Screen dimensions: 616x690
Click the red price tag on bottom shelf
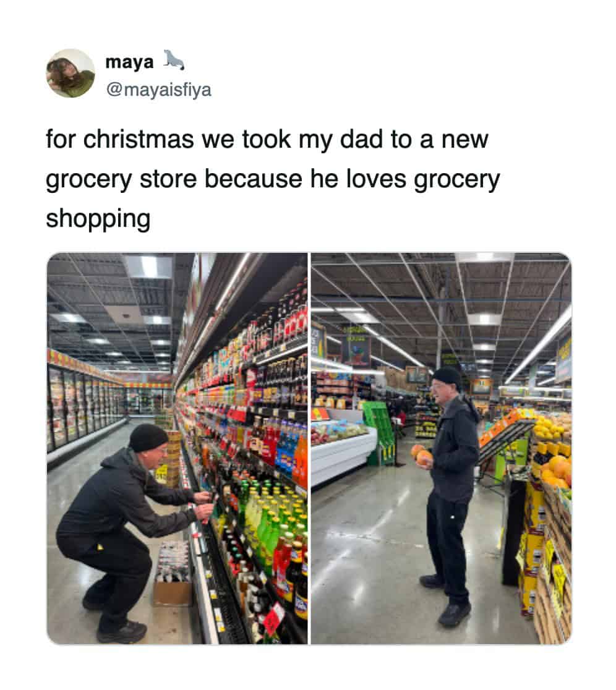tap(273, 618)
